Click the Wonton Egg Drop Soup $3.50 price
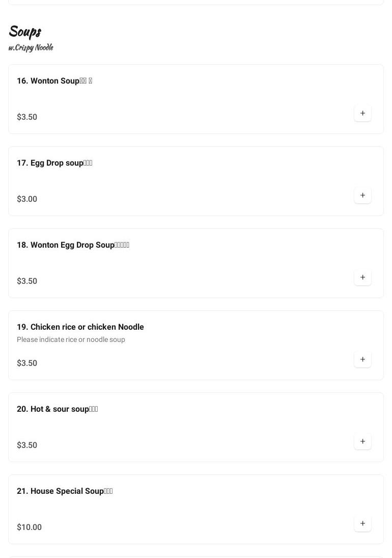This screenshot has width=392, height=558. [27, 281]
